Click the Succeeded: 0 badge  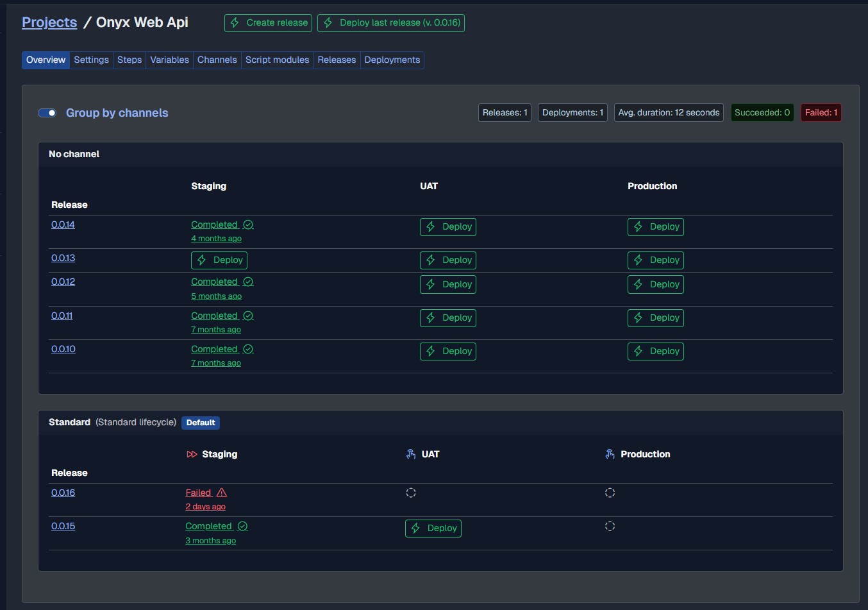pos(762,112)
